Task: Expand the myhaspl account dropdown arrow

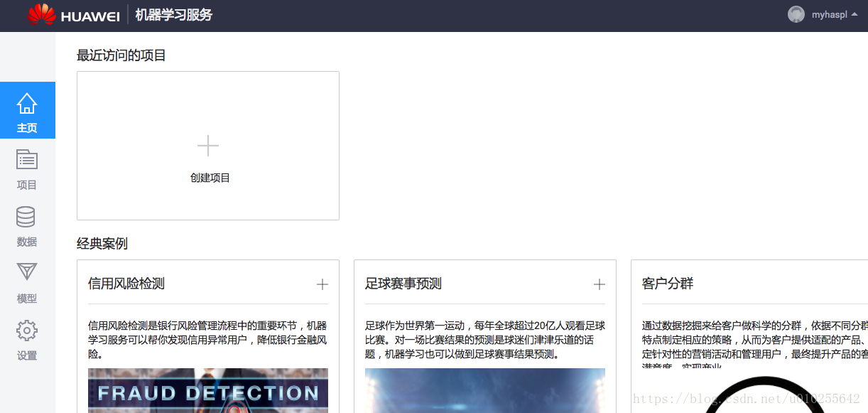Action: [853, 15]
